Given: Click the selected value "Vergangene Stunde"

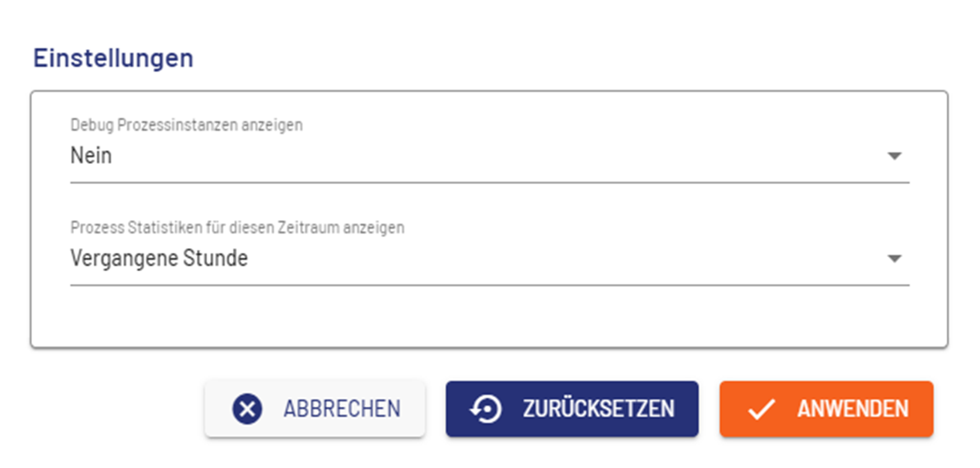Looking at the screenshot, I should 159,258.
